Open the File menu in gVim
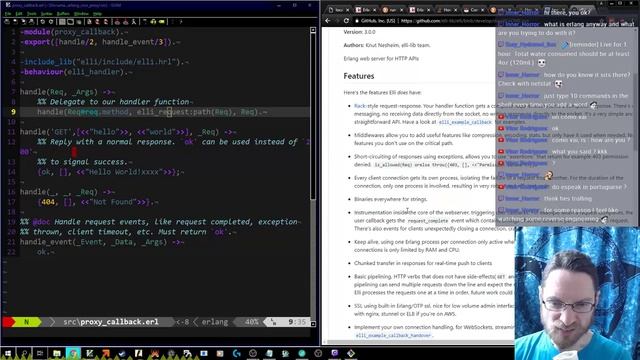The width and height of the screenshot is (640, 360). [x=8, y=14]
